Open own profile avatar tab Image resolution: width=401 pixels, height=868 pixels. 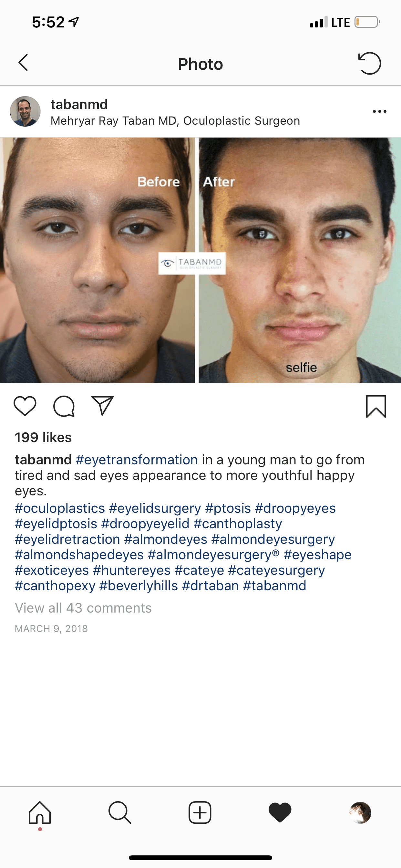click(360, 813)
